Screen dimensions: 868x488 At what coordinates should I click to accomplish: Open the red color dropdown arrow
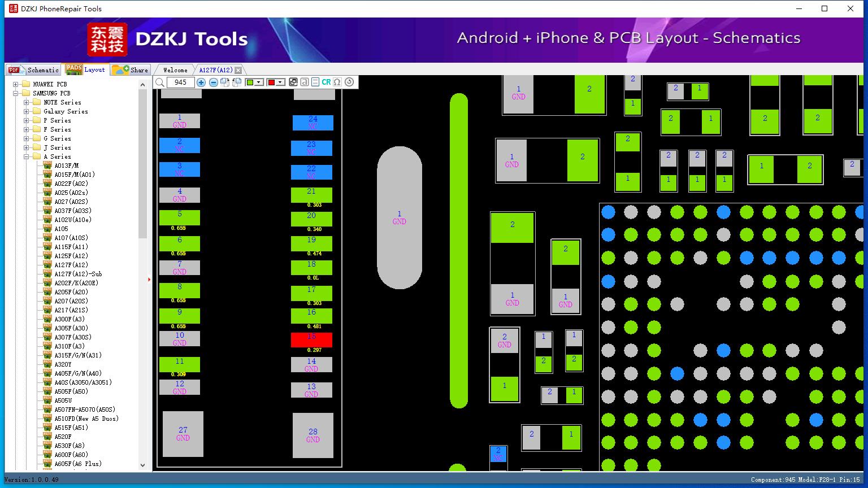280,82
